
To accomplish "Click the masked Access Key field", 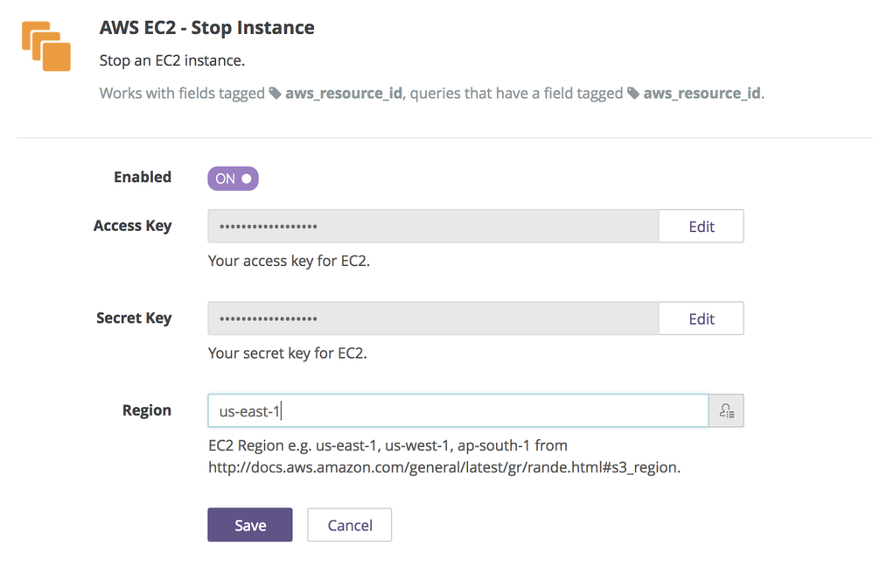I will 433,226.
